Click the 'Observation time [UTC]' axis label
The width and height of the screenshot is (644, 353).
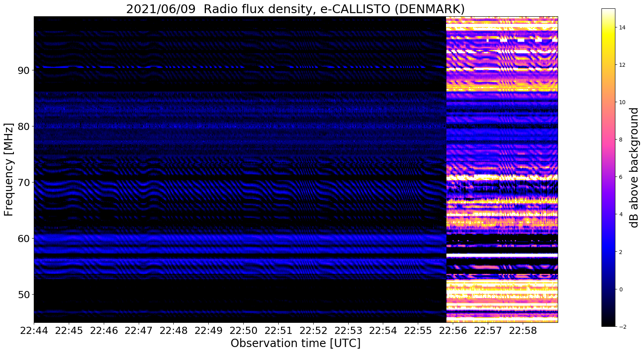pyautogui.click(x=295, y=343)
